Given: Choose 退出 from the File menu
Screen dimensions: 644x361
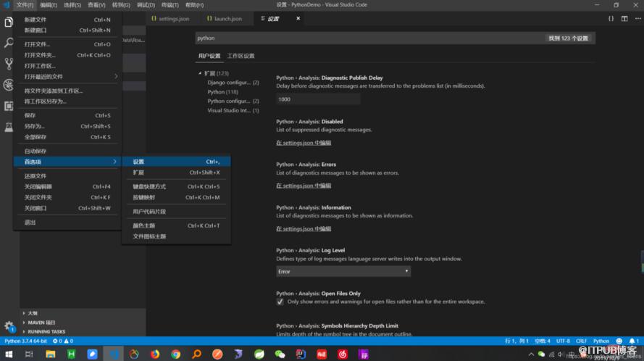Looking at the screenshot, I should click(68, 223).
